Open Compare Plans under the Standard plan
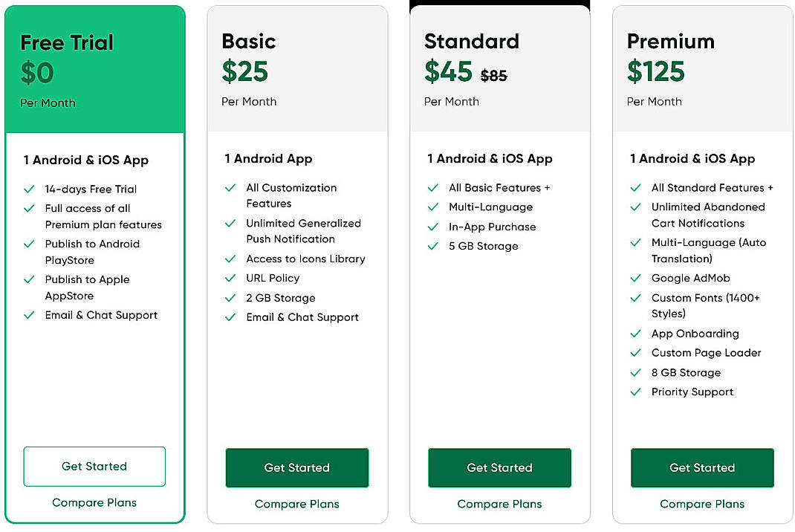The image size is (795, 532). coord(499,504)
